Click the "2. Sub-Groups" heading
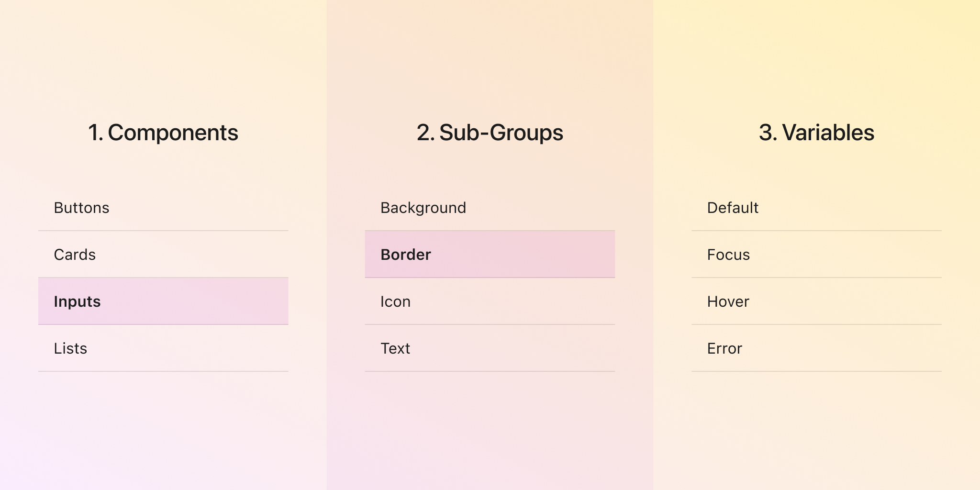Viewport: 980px width, 490px height. 490,133
